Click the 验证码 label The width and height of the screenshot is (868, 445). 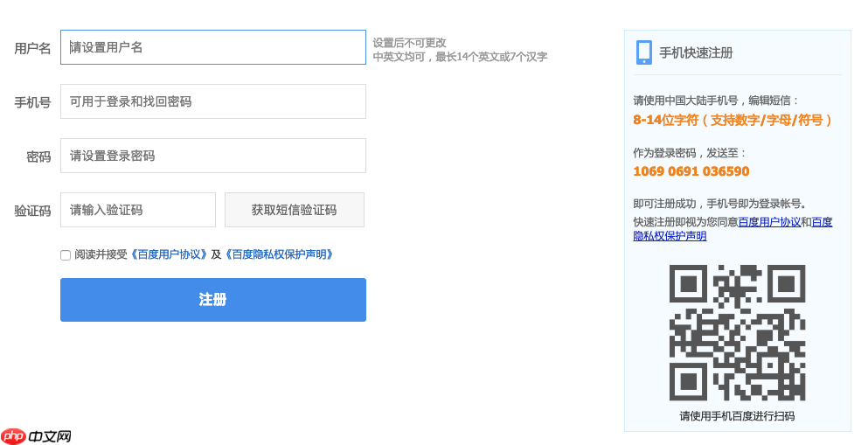pyautogui.click(x=32, y=211)
